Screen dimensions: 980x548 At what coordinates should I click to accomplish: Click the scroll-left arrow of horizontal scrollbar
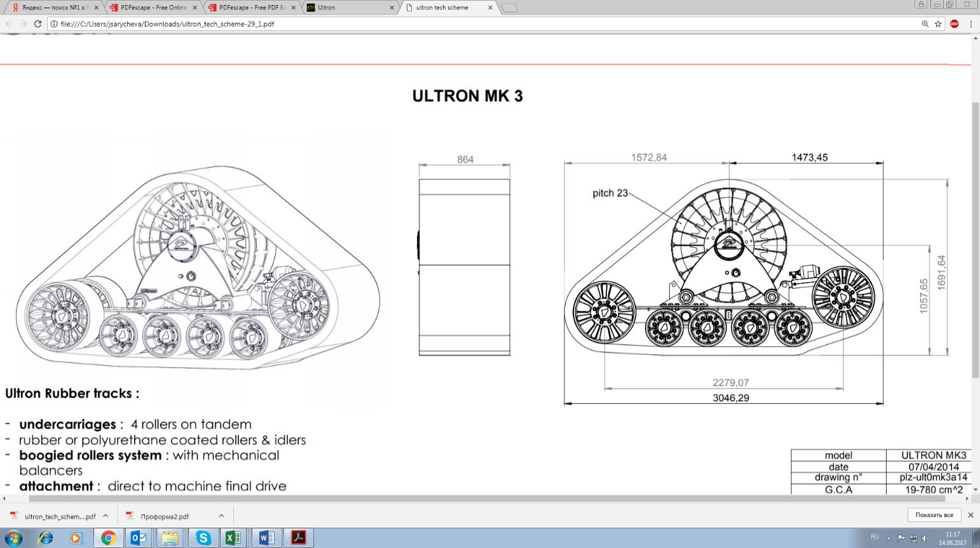[x=5, y=499]
